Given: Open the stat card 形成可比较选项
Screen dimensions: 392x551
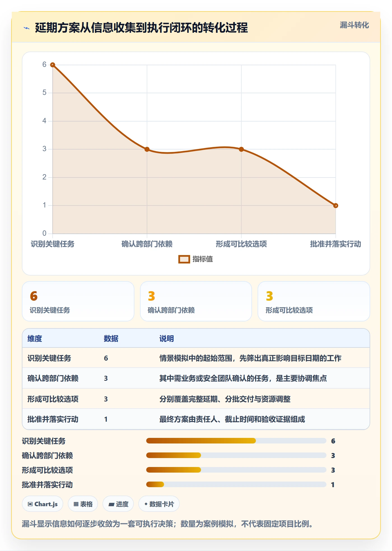Looking at the screenshot, I should point(314,301).
